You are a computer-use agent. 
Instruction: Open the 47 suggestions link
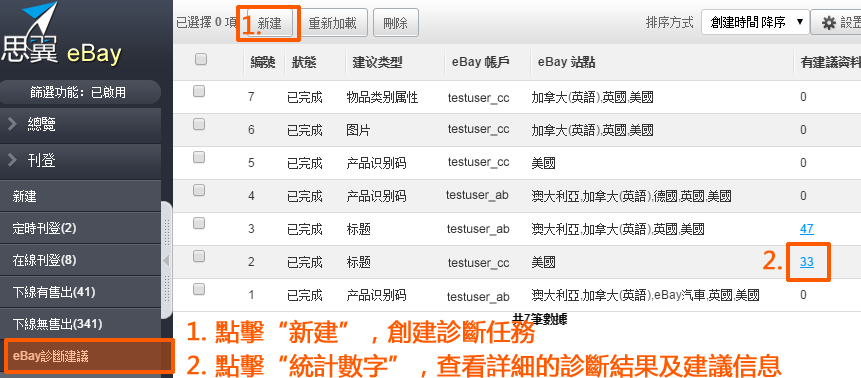807,229
